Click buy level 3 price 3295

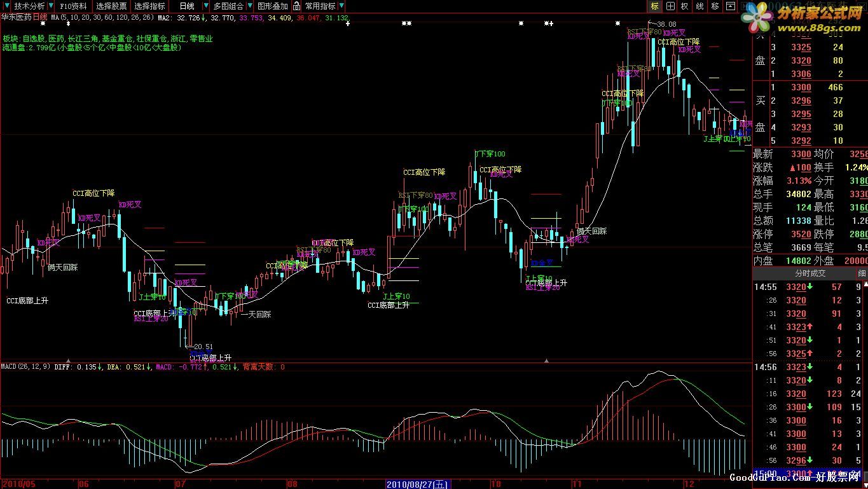[801, 114]
